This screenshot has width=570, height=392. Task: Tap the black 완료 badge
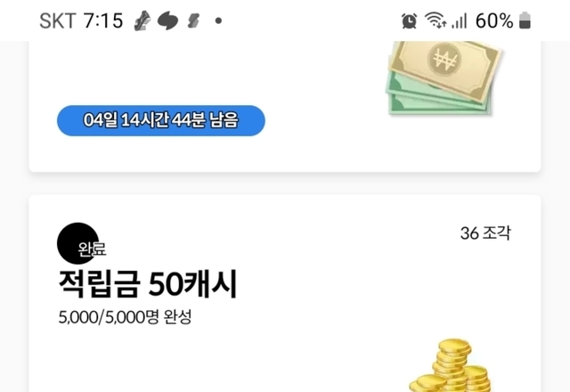coord(78,243)
